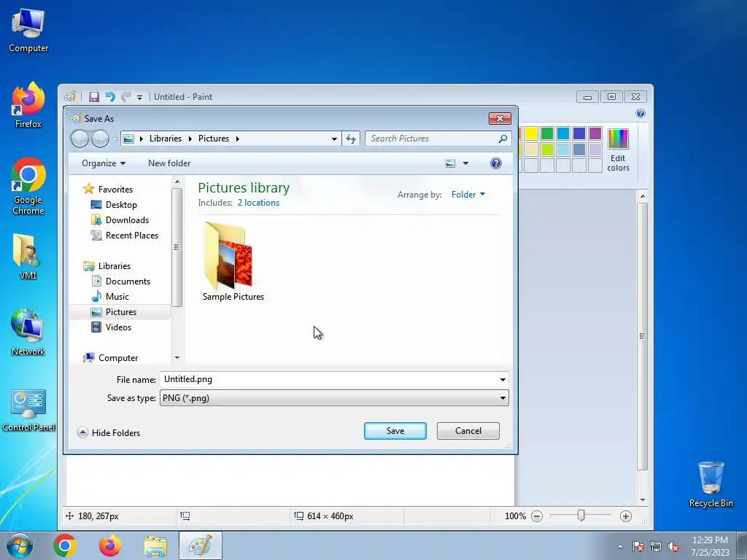Image resolution: width=747 pixels, height=560 pixels.
Task: Click the zoom in plus button in Paint
Action: [x=626, y=516]
